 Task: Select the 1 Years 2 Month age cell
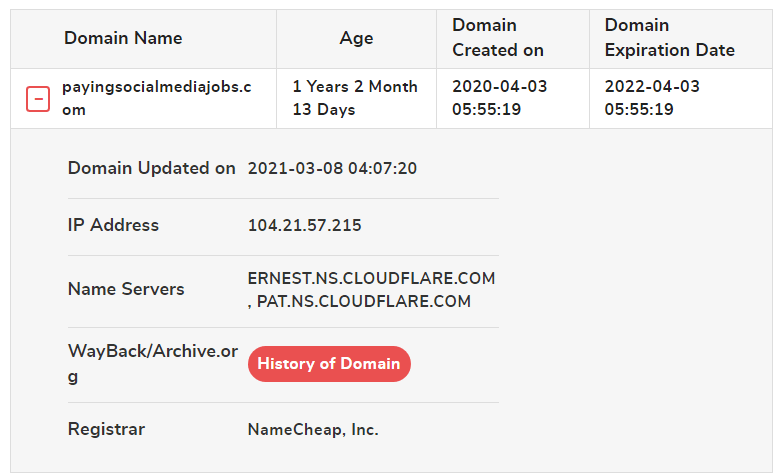click(355, 98)
